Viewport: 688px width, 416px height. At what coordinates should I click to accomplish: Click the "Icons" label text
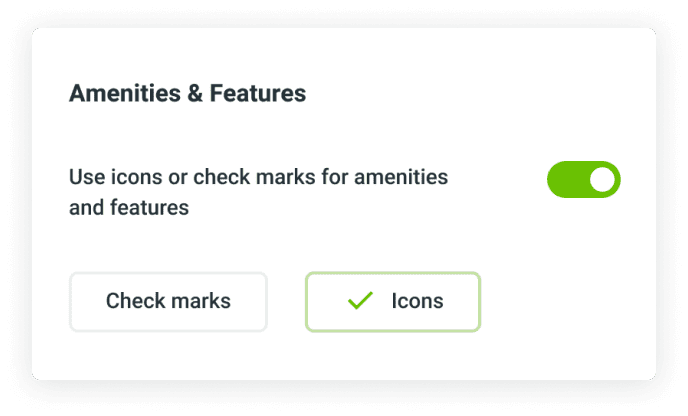417,301
